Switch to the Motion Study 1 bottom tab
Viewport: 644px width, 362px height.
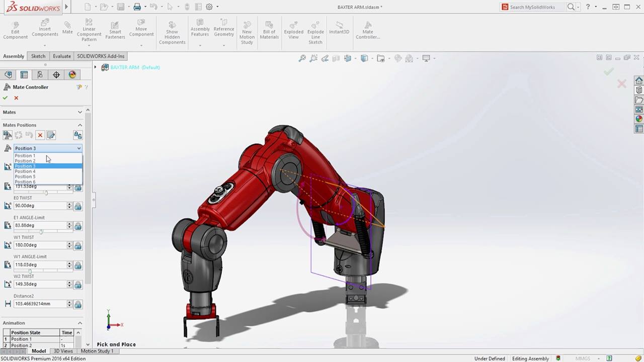97,351
